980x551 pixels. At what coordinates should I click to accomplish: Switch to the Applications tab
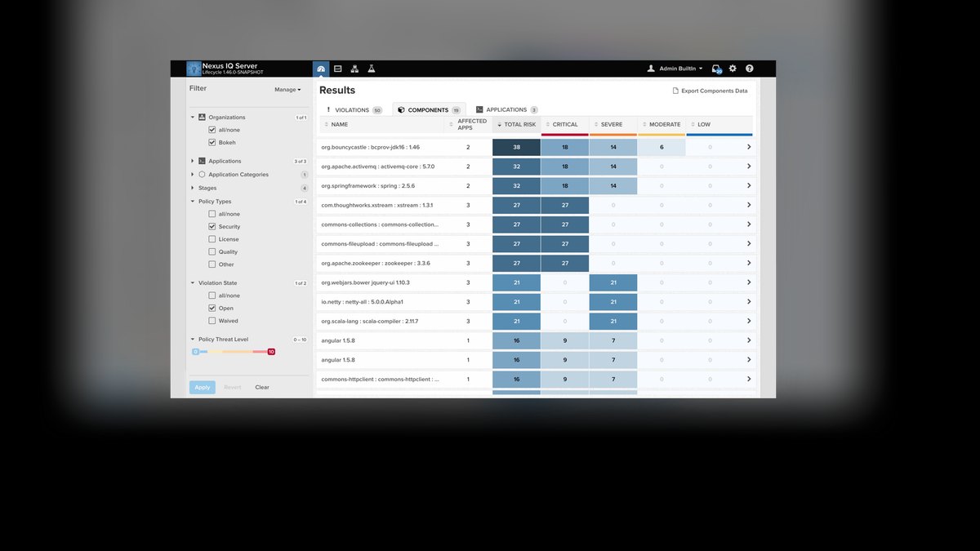click(x=506, y=109)
